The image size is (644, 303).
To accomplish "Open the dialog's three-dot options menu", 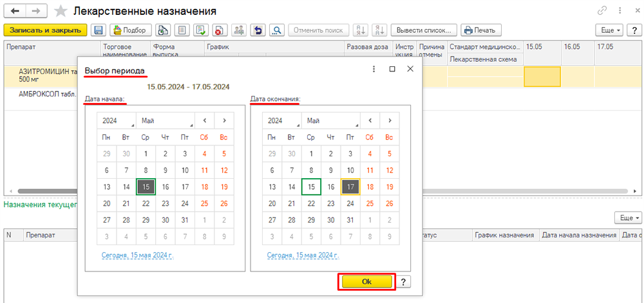I will (x=374, y=69).
